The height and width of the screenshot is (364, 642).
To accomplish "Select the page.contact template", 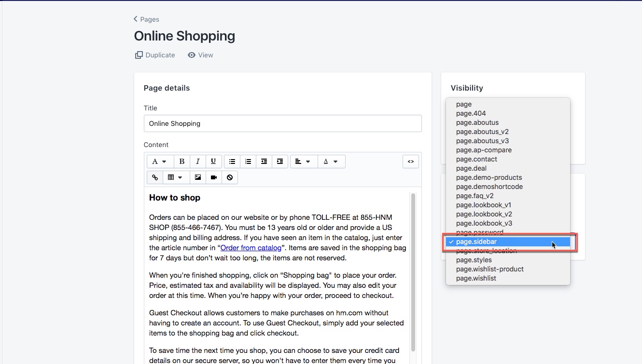I will (508, 159).
